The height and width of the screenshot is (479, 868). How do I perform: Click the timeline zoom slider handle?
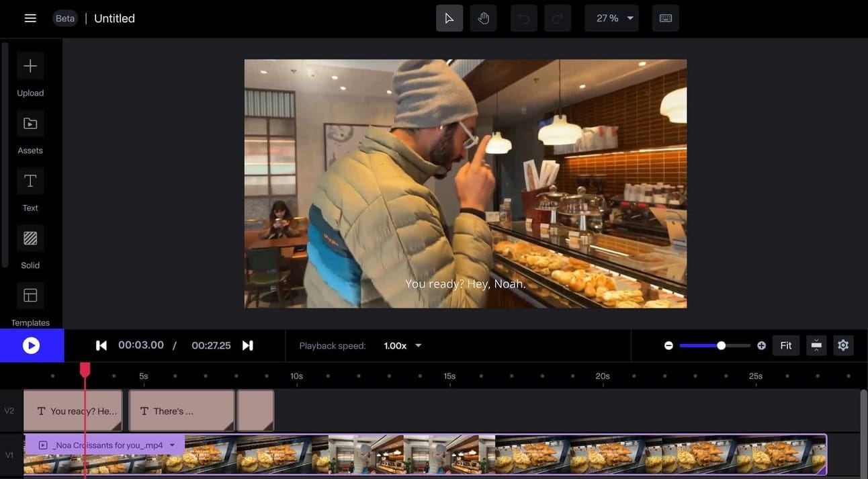(721, 345)
